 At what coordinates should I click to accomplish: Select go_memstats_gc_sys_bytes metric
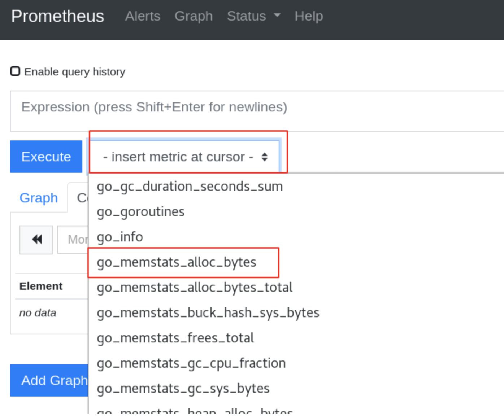pos(183,389)
